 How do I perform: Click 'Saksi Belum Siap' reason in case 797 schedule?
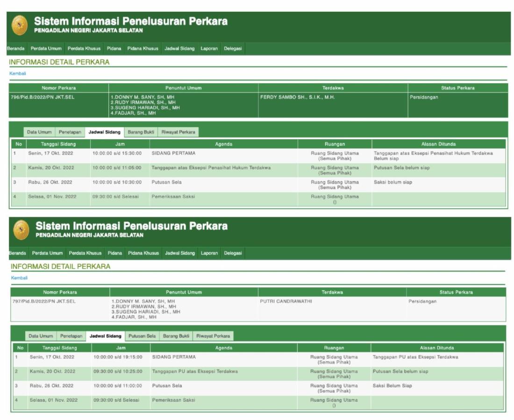[x=393, y=386]
